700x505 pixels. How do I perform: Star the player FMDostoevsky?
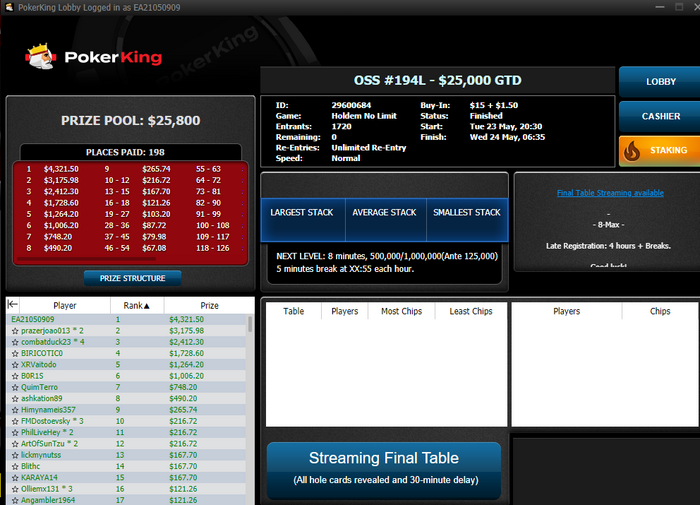(x=15, y=422)
